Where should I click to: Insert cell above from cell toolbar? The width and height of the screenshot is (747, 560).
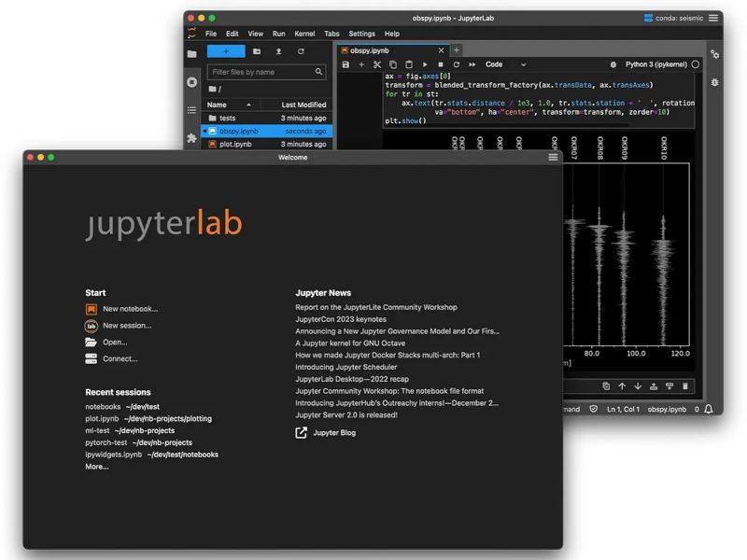(x=654, y=386)
